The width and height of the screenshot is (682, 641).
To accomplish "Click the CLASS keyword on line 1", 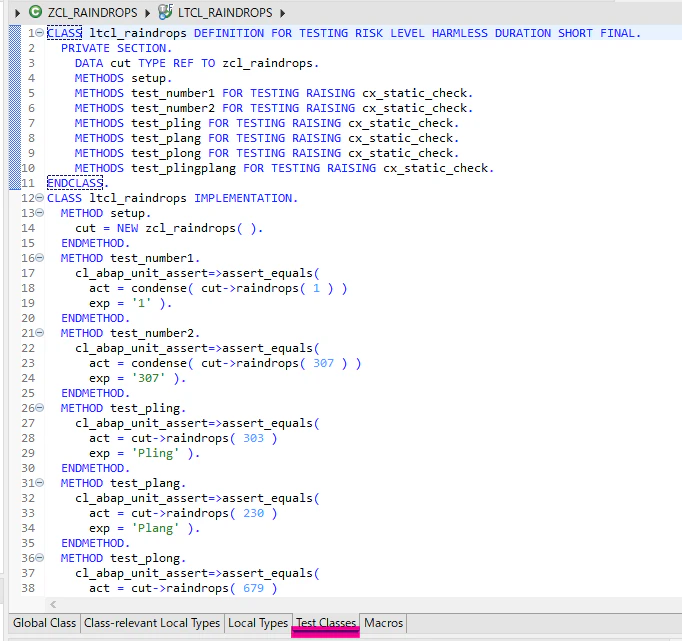I will [64, 33].
